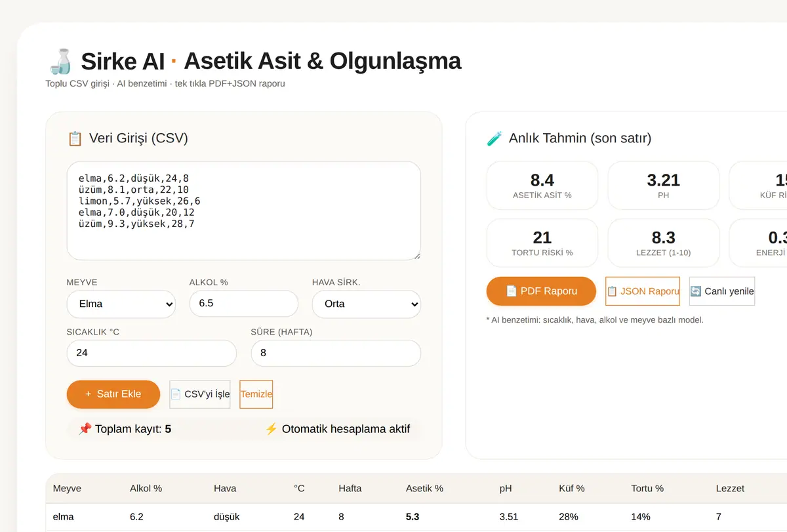Viewport: 787px width, 532px height.
Task: Click the Asetik % column header
Action: pos(424,489)
